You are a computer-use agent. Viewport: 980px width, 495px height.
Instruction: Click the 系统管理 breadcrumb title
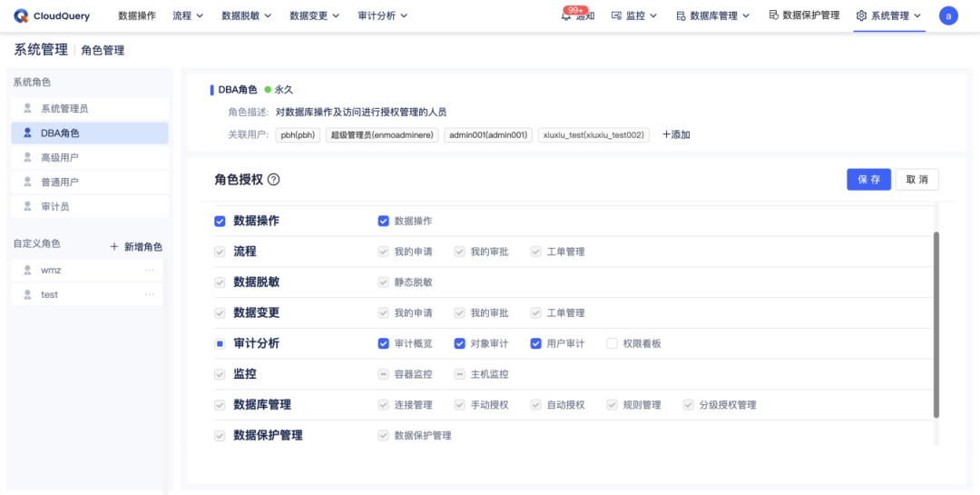[41, 50]
